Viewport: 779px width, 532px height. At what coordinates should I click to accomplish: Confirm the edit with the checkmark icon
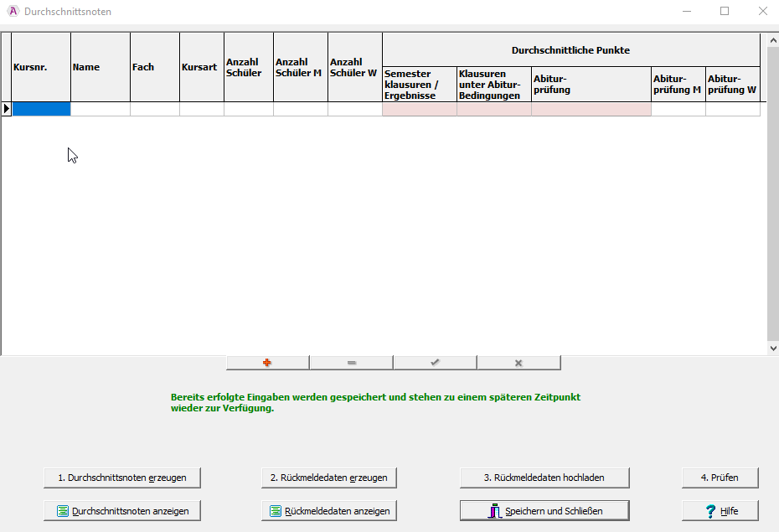pyautogui.click(x=435, y=363)
